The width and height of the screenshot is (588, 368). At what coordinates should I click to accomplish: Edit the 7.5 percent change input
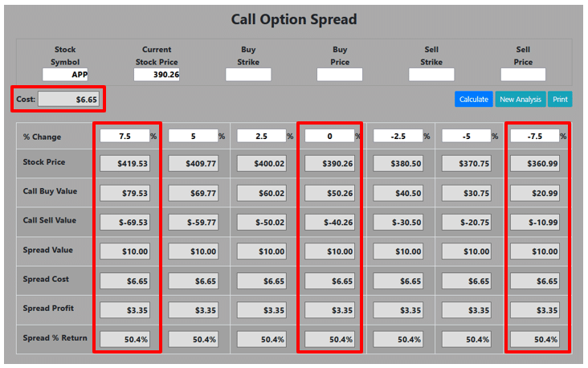[125, 137]
